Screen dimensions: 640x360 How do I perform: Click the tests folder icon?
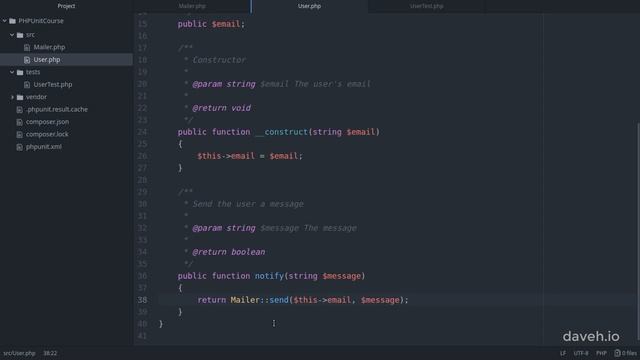click(x=20, y=72)
